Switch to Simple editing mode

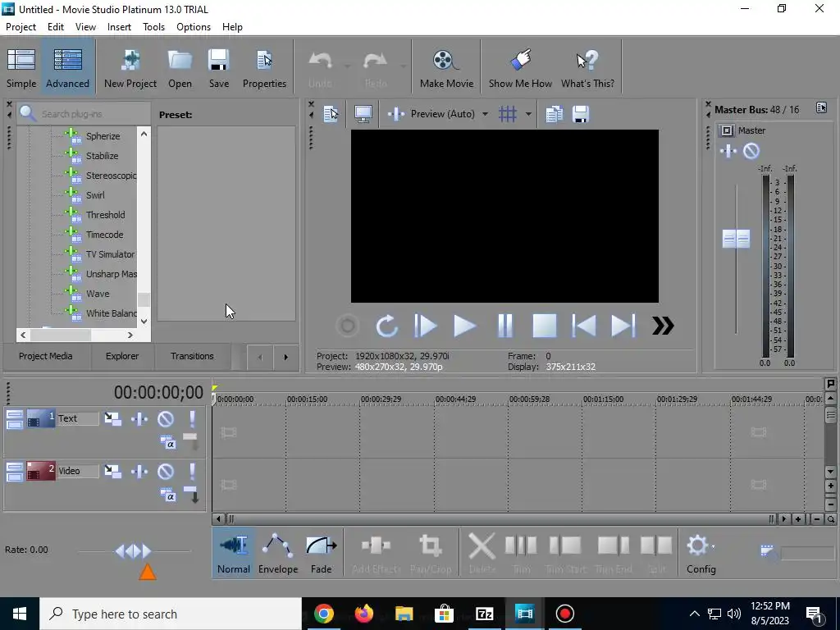click(21, 67)
